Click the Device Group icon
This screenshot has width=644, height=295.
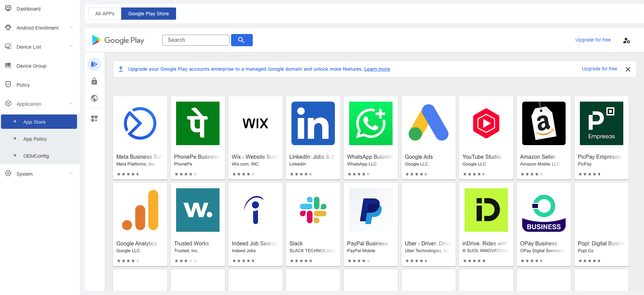(x=8, y=65)
